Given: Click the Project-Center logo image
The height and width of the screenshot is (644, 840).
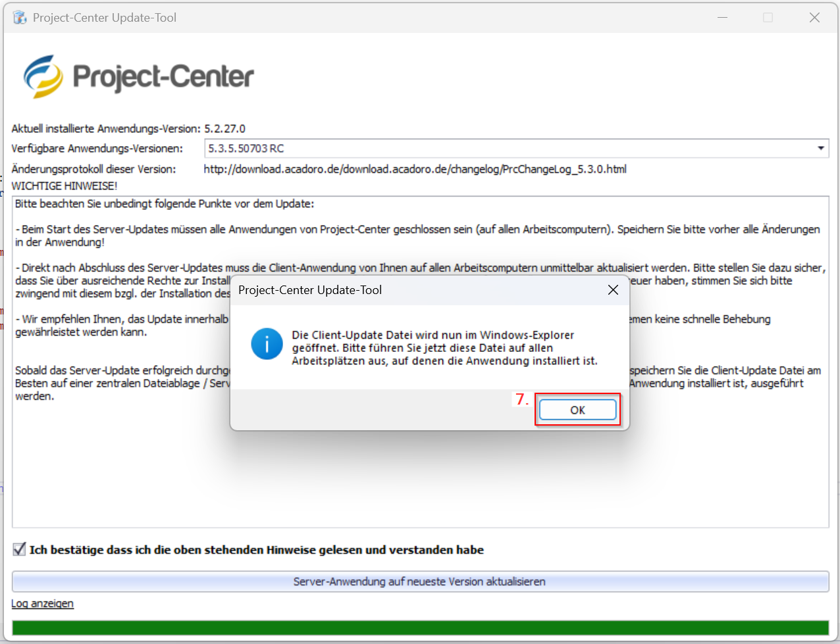Looking at the screenshot, I should coord(139,76).
